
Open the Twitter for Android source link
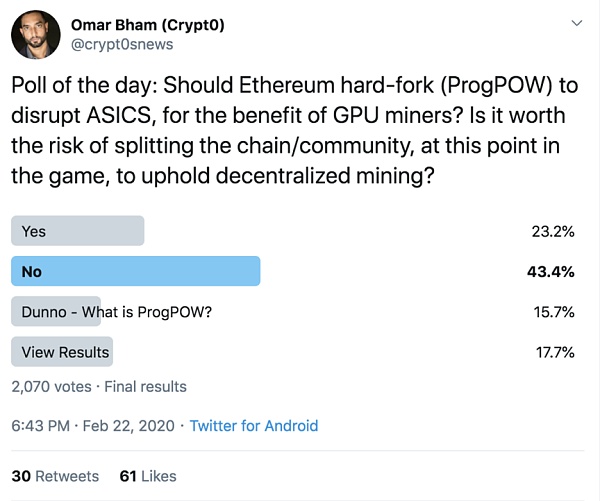(253, 425)
